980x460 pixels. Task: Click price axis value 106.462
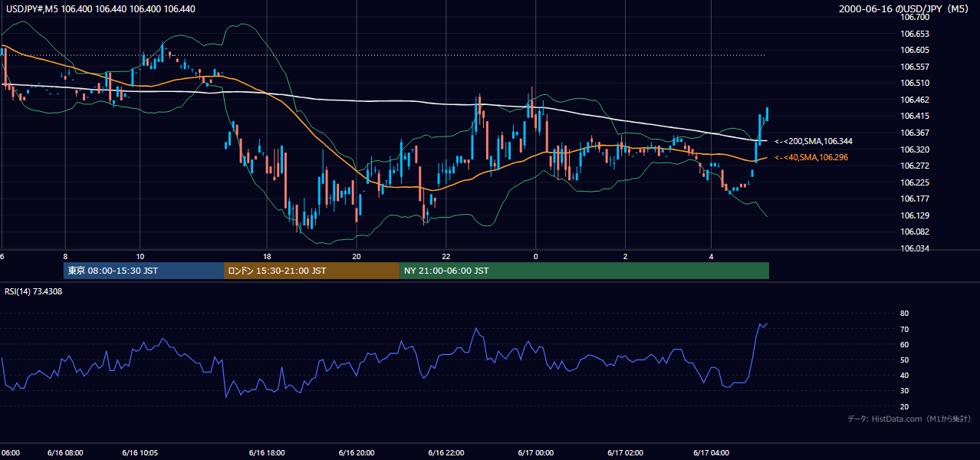click(914, 100)
